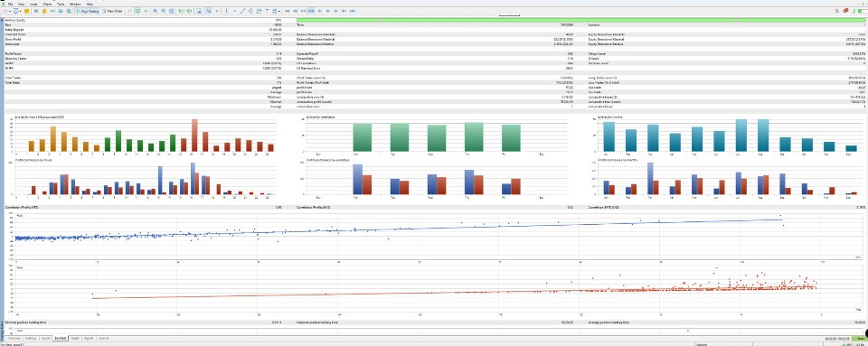Open the indicators list icon

point(199,11)
